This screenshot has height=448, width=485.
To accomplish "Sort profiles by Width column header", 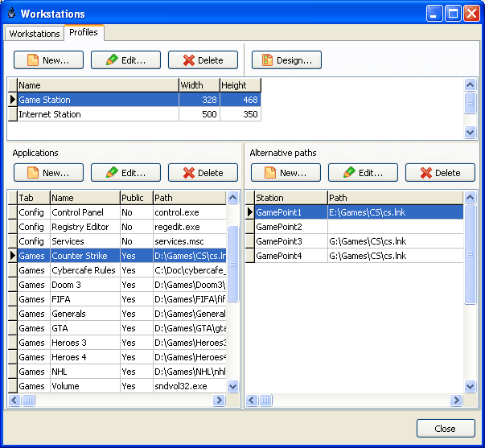I will pos(199,85).
